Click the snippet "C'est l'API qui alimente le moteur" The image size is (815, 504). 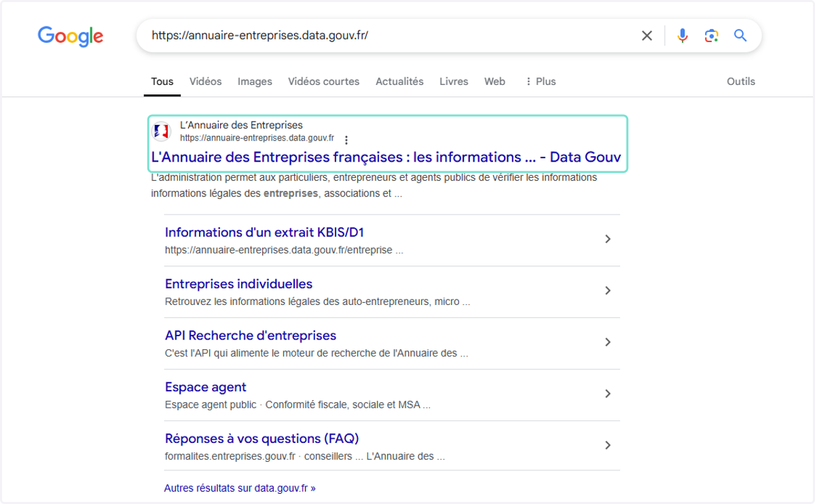coord(316,353)
